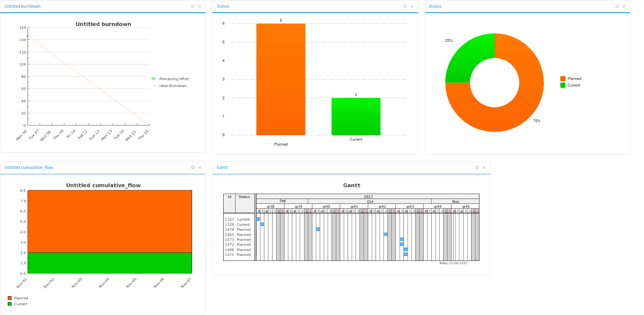Click the 2017 year header in Gantt
This screenshot has width=644, height=315.
(x=368, y=197)
